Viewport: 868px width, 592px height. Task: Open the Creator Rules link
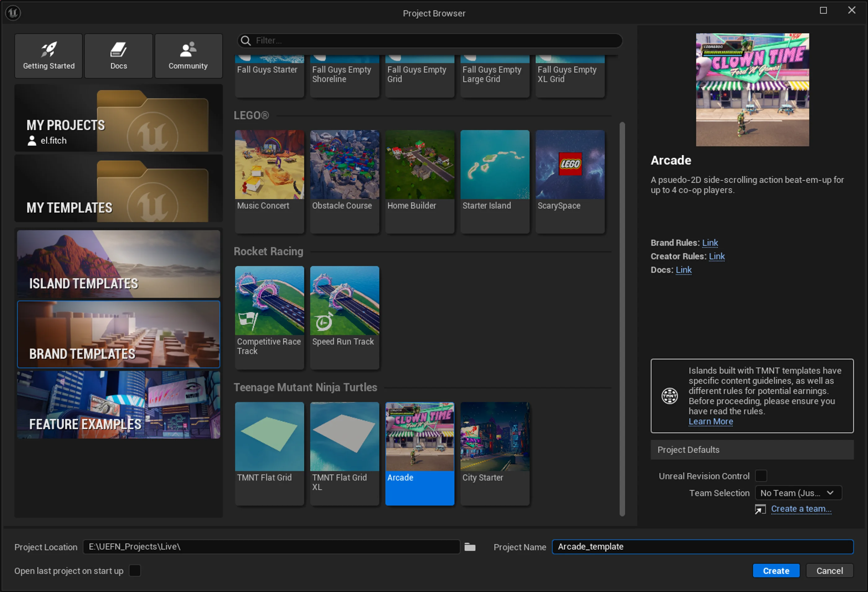(716, 257)
